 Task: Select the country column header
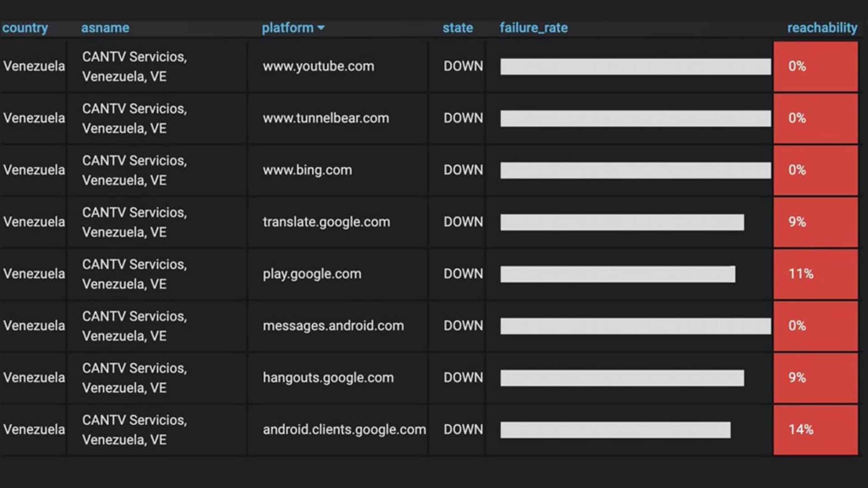pyautogui.click(x=24, y=27)
